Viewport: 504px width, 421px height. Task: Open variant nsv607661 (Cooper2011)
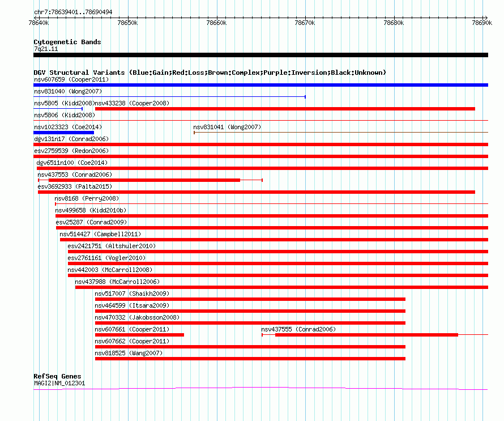tap(132, 329)
